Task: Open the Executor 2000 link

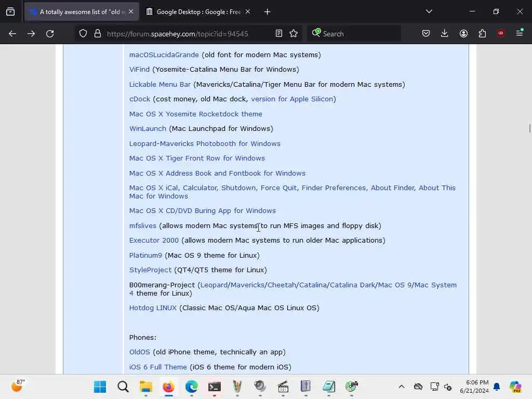Action: point(154,240)
